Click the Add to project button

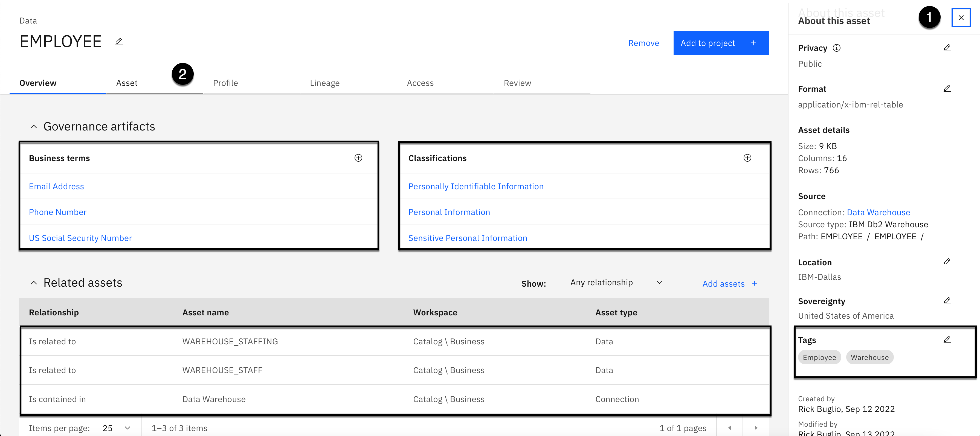point(721,43)
